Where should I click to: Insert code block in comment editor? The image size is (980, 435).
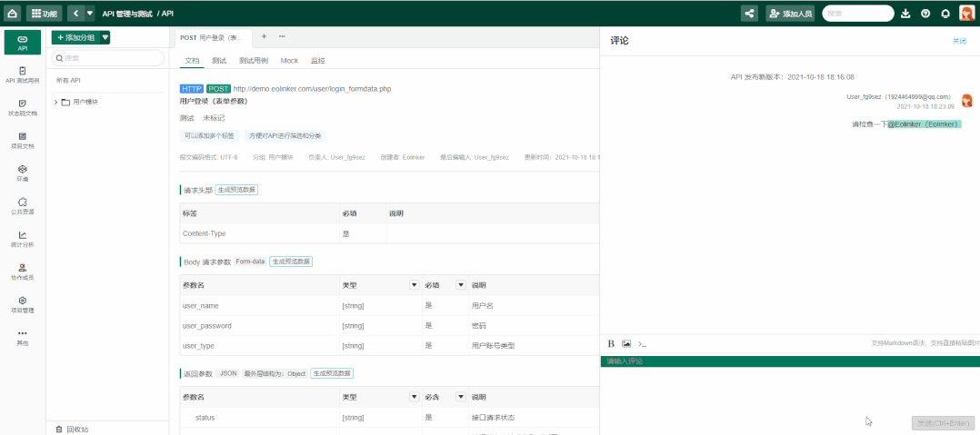(642, 344)
